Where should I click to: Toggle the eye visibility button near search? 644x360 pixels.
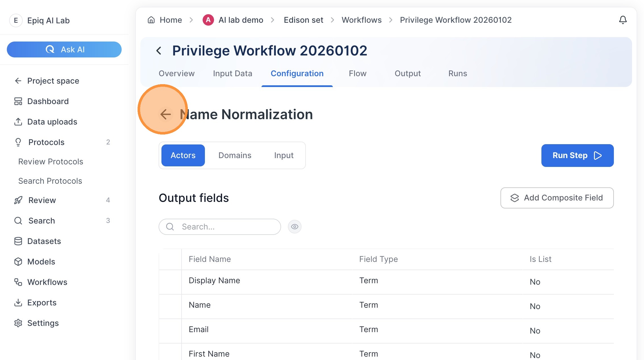294,227
